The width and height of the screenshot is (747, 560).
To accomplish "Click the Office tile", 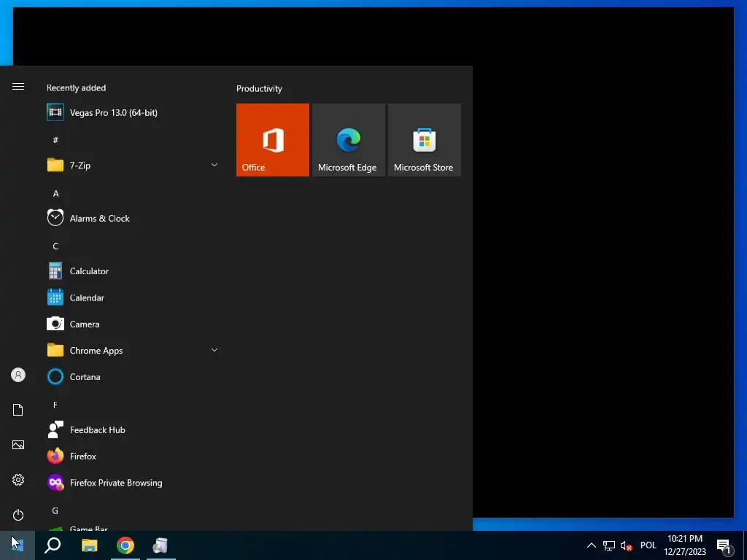I will (273, 140).
